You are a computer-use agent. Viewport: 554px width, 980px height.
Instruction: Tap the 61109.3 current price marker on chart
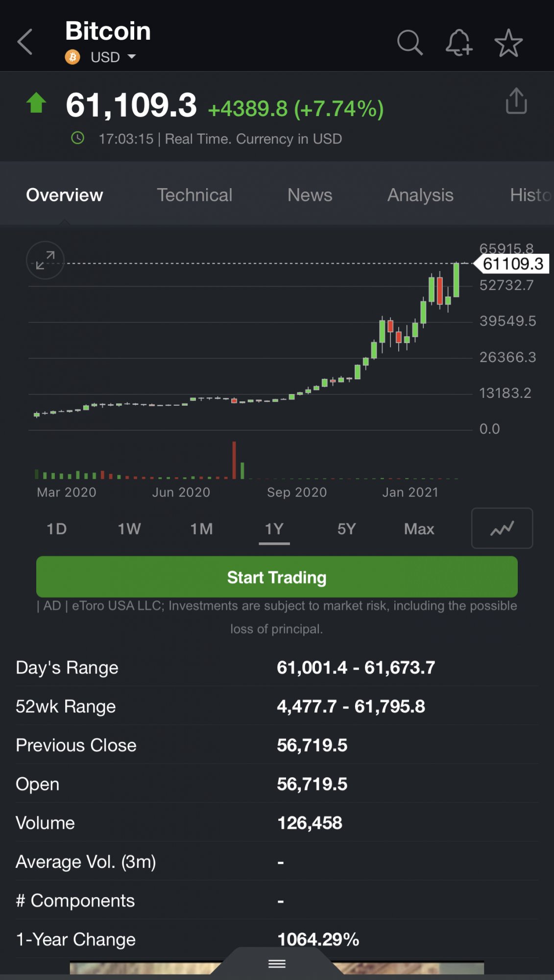click(512, 264)
